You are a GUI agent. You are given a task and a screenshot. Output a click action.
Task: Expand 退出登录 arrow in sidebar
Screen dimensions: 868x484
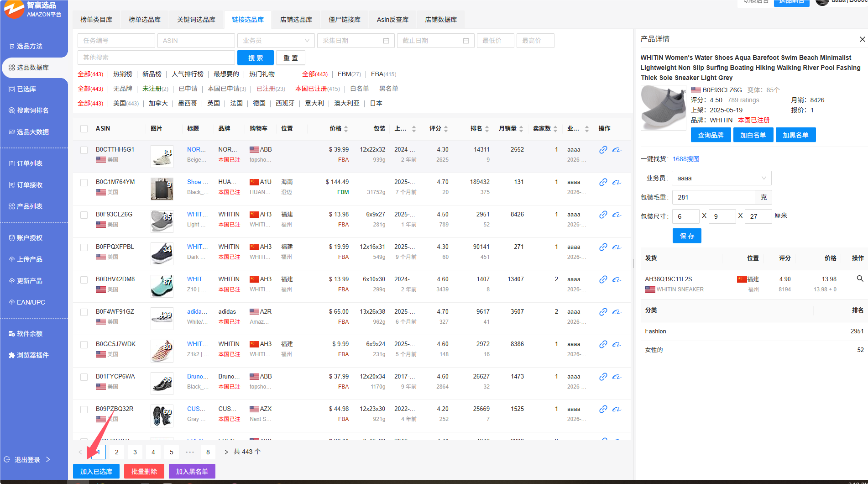pos(48,459)
